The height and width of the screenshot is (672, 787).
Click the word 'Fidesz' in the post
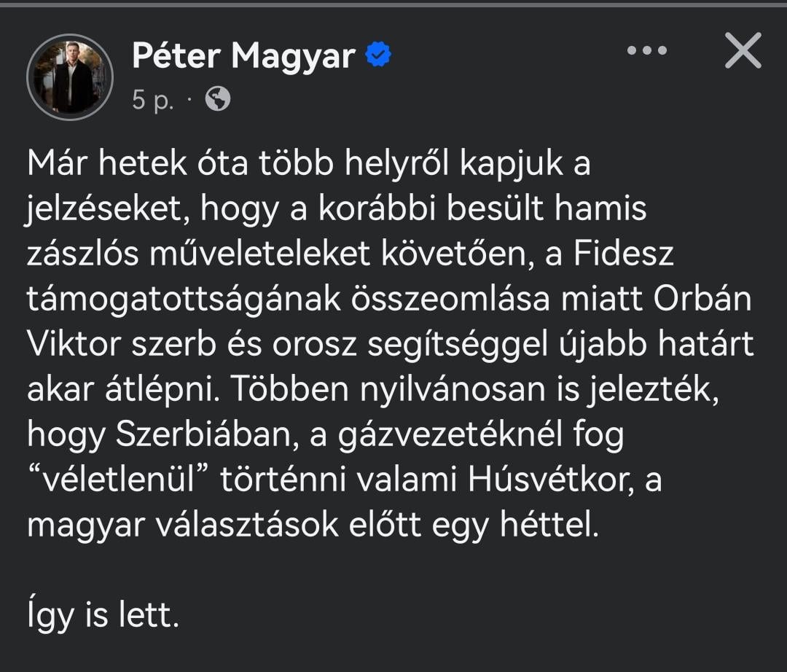tap(623, 254)
